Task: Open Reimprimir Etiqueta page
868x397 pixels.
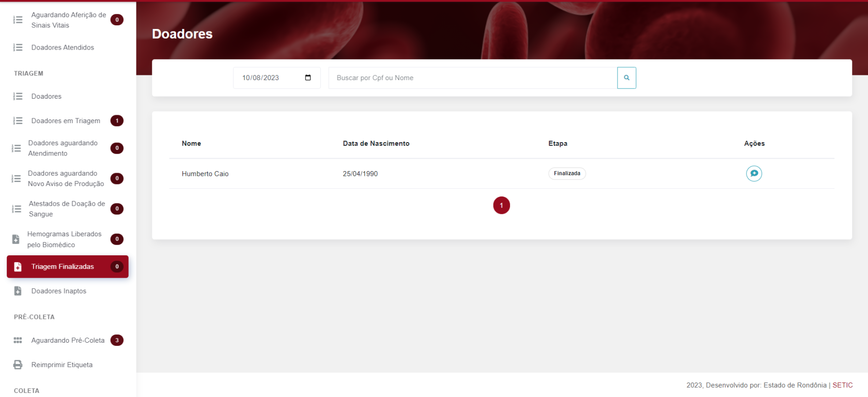Action: 68,364
